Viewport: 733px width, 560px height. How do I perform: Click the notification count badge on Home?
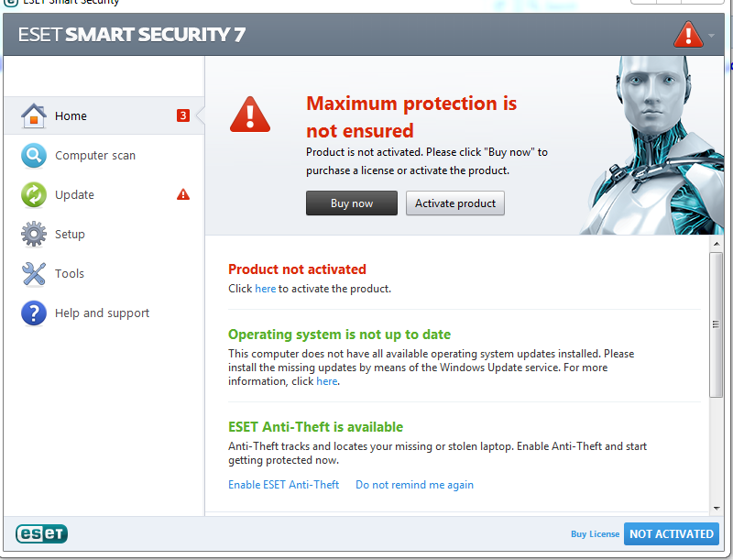pos(183,115)
